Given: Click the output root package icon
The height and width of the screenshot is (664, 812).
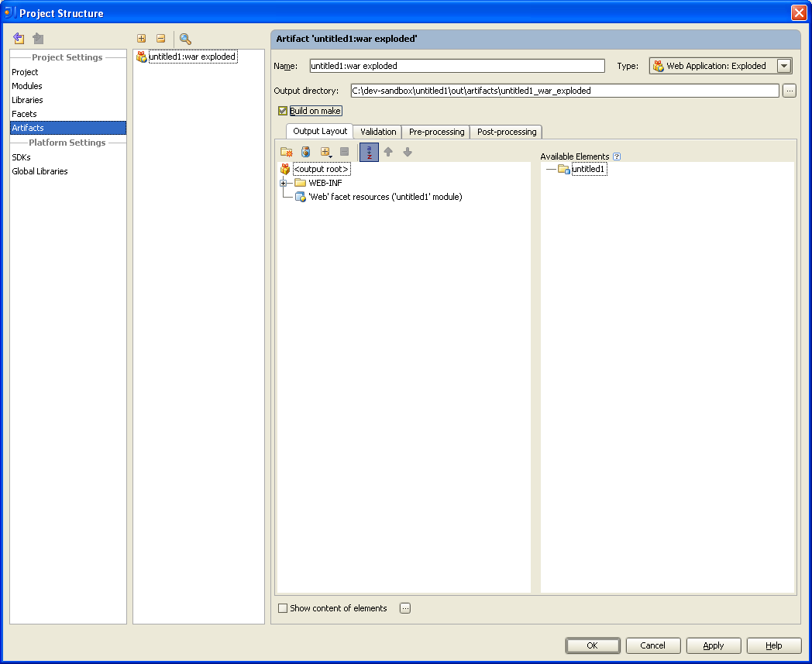Looking at the screenshot, I should click(x=285, y=169).
